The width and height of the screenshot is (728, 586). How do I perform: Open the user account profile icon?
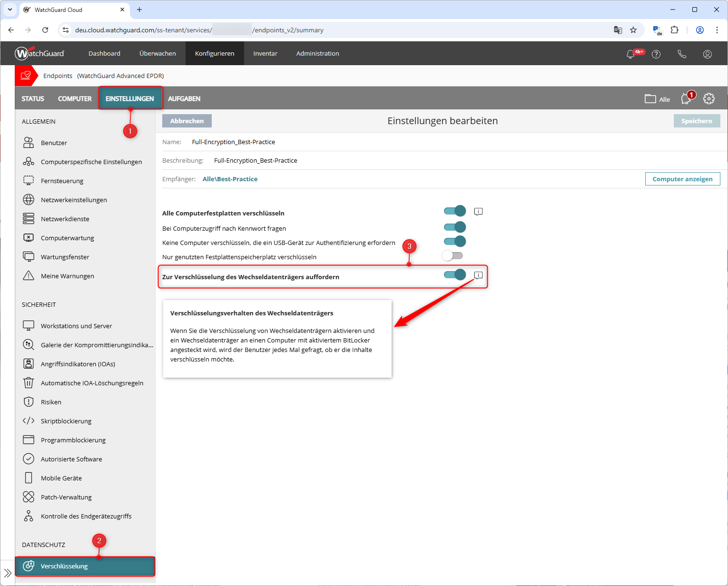[x=708, y=54]
